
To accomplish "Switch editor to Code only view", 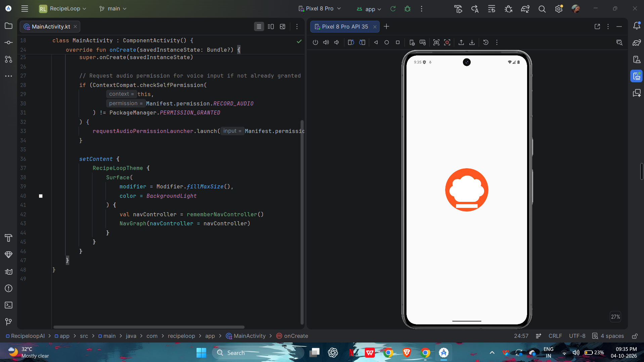I will (259, 27).
